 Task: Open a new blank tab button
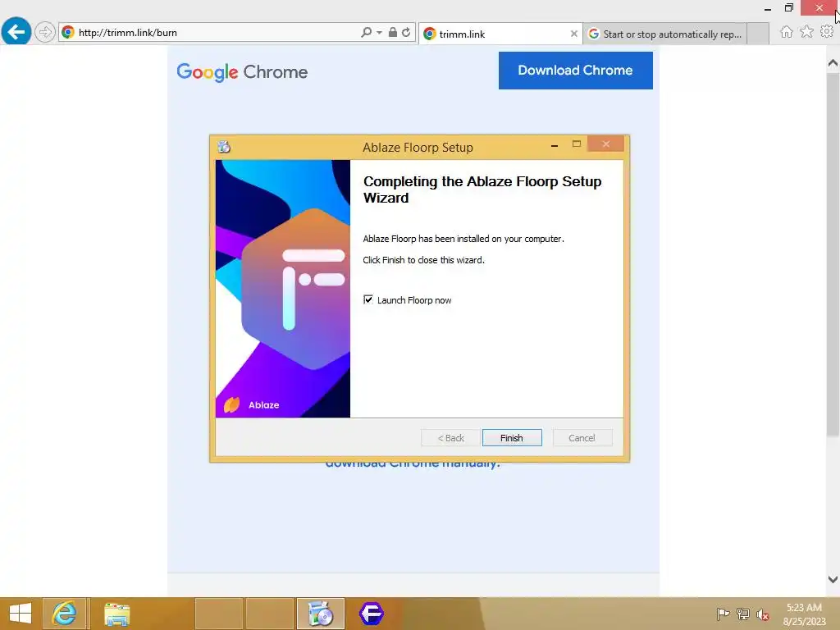click(x=757, y=34)
